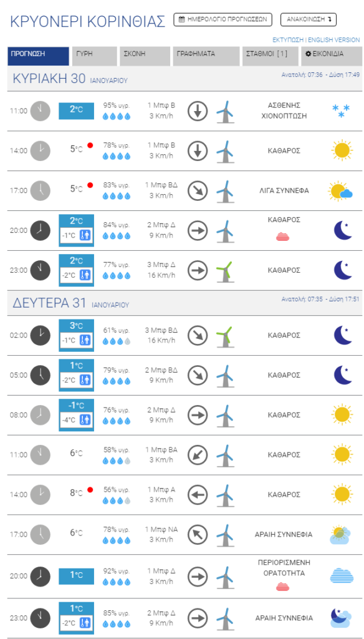Click the clock icon for Monday 08:00
Viewport: 364px width, 639px height.
[x=41, y=415]
